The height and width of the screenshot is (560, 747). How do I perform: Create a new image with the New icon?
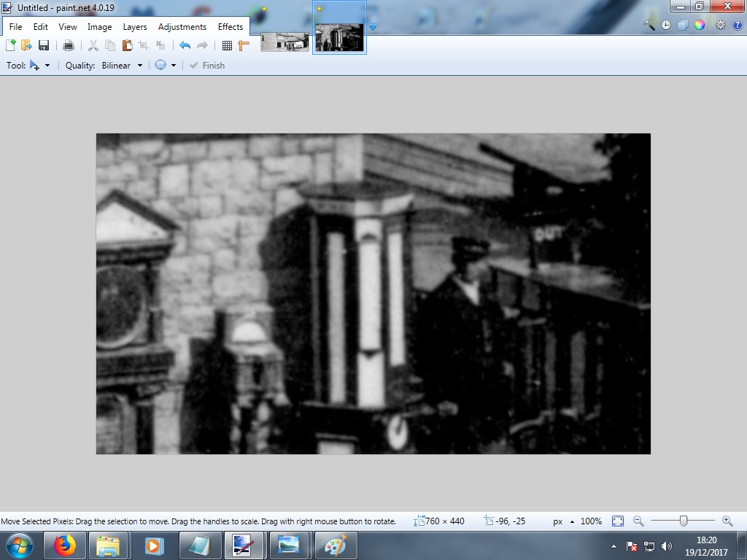tap(11, 44)
